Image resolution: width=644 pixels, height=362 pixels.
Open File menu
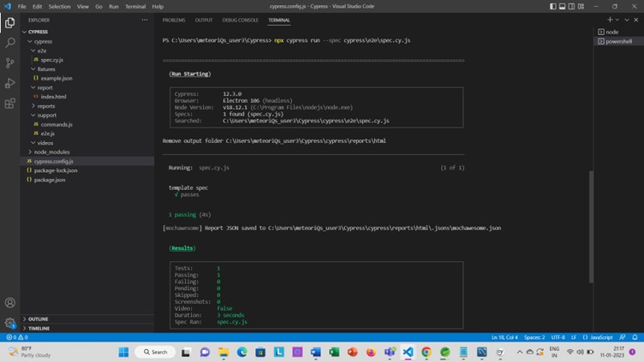(x=21, y=7)
